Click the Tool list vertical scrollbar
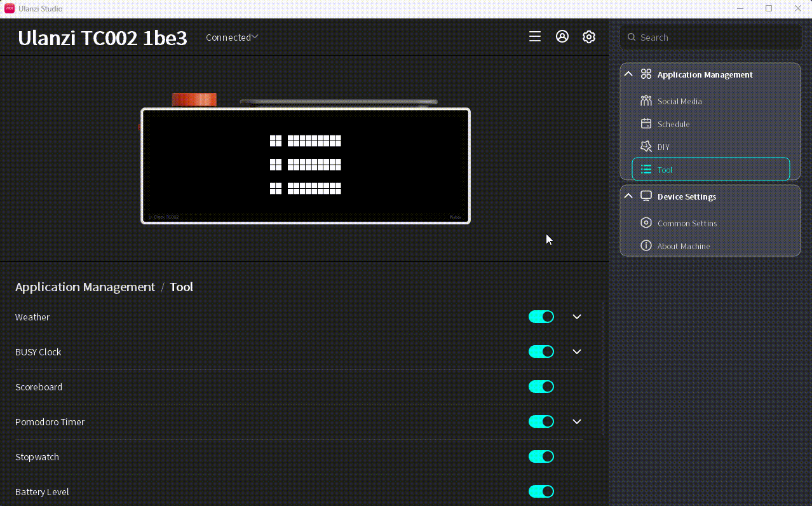This screenshot has height=506, width=812. (603, 369)
